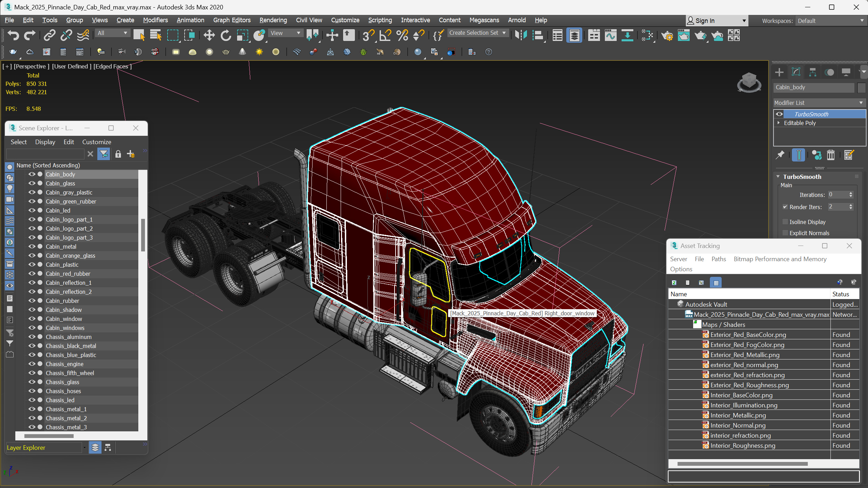Open the Sign In dropdown
The width and height of the screenshot is (868, 488).
point(716,21)
